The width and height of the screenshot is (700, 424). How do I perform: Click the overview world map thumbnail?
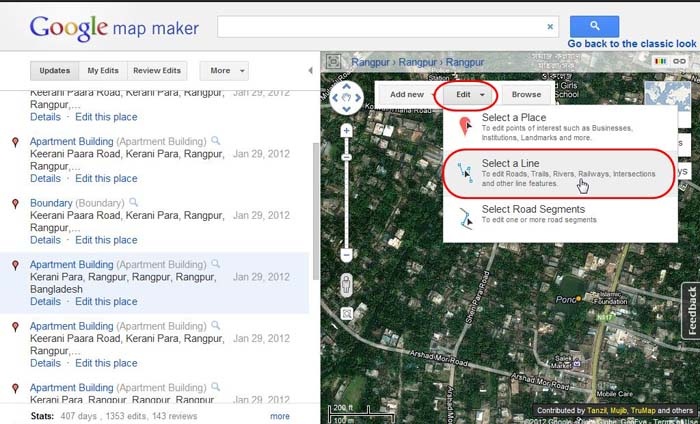tap(667, 96)
